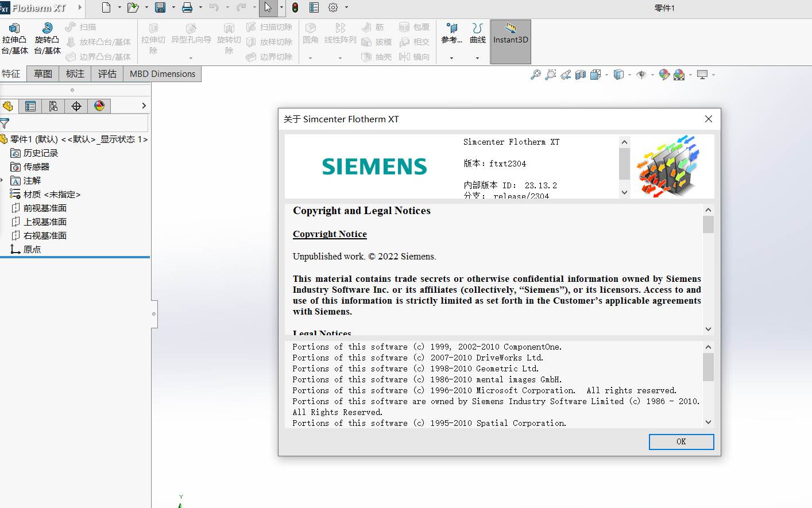
Task: Click down arrow of Portions list scrollbar
Action: click(x=708, y=422)
